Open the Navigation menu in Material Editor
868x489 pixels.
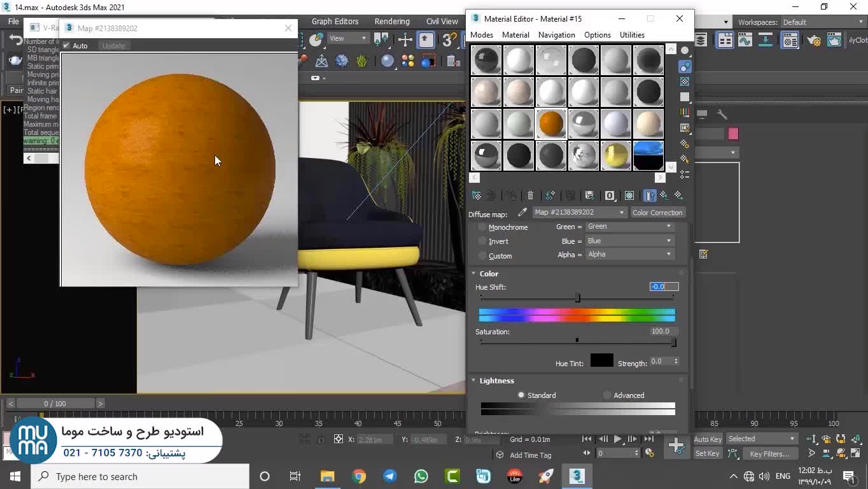[x=556, y=35]
